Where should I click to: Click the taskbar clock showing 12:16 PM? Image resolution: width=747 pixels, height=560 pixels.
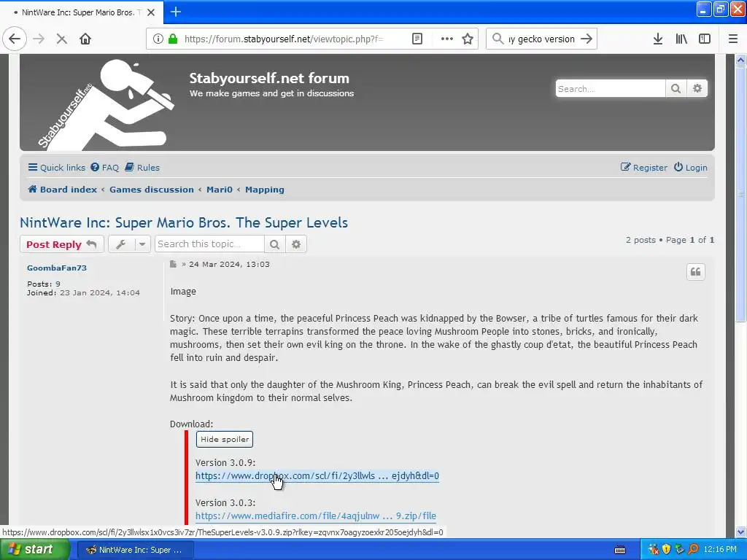pos(720,550)
